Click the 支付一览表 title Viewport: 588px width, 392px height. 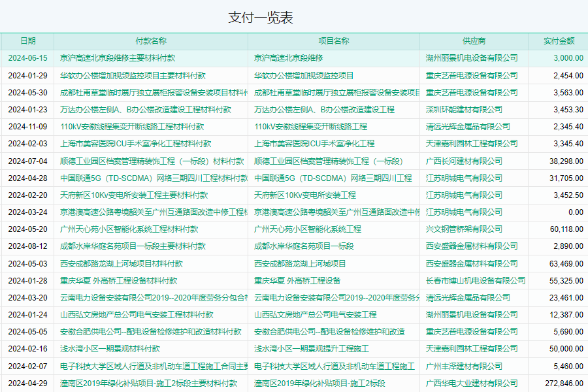(261, 17)
